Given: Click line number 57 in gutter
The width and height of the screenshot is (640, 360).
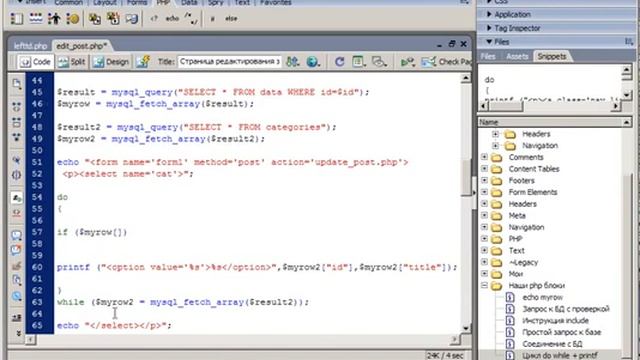Looking at the screenshot, I should [x=37, y=232].
